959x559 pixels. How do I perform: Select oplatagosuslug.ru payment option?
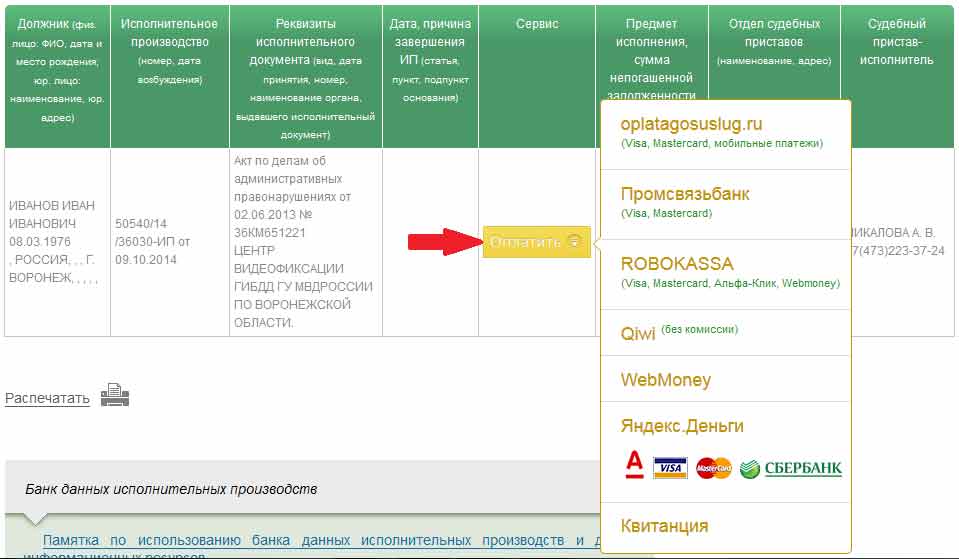691,124
